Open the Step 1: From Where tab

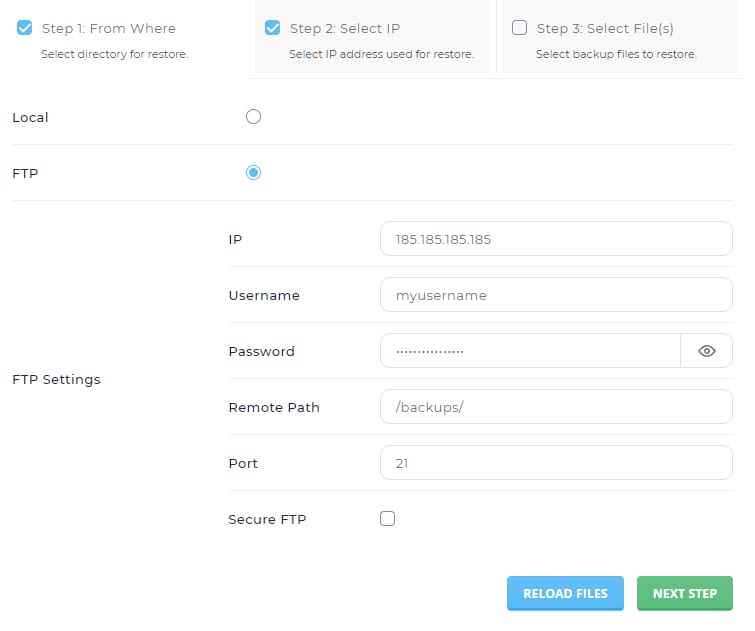click(x=108, y=29)
